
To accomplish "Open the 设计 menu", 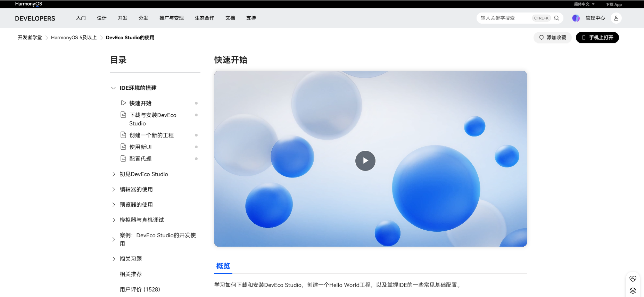I will point(102,18).
